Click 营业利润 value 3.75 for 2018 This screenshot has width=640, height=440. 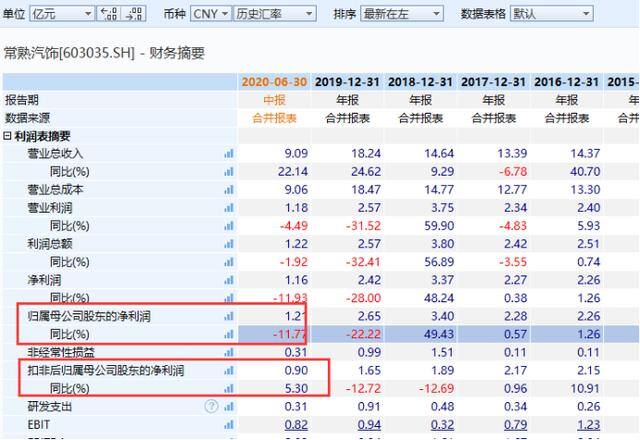[x=442, y=208]
